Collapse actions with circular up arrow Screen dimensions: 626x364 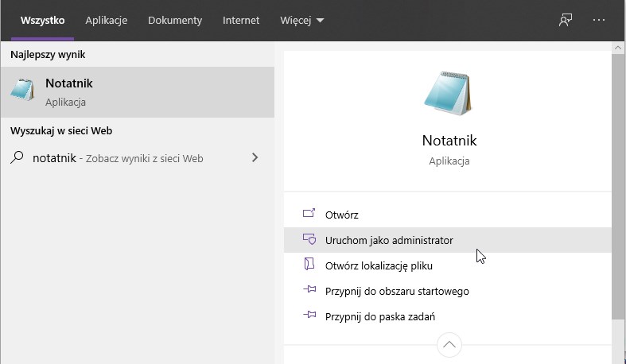coord(449,345)
